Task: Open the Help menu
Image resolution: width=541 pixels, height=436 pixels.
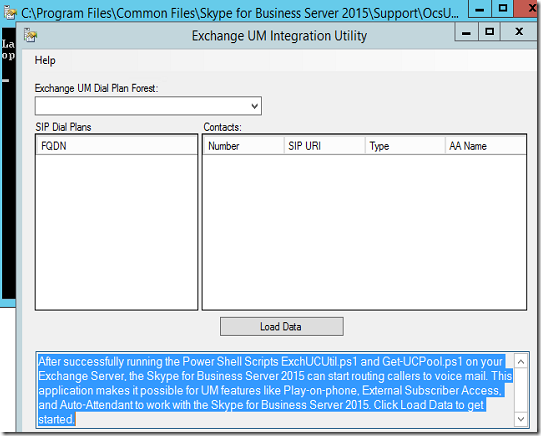Action: [45, 60]
